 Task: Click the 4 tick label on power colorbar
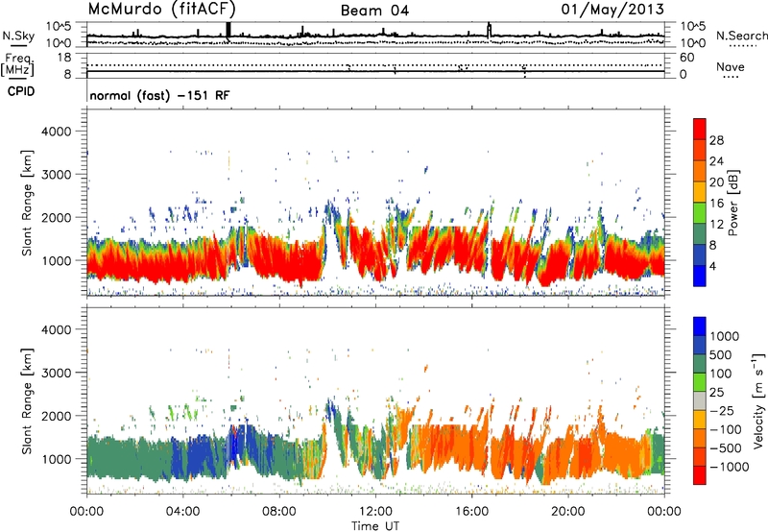712,267
